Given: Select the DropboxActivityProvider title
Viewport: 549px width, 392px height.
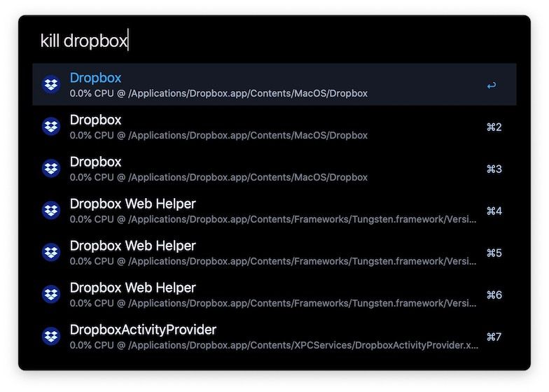Looking at the screenshot, I should point(143,330).
